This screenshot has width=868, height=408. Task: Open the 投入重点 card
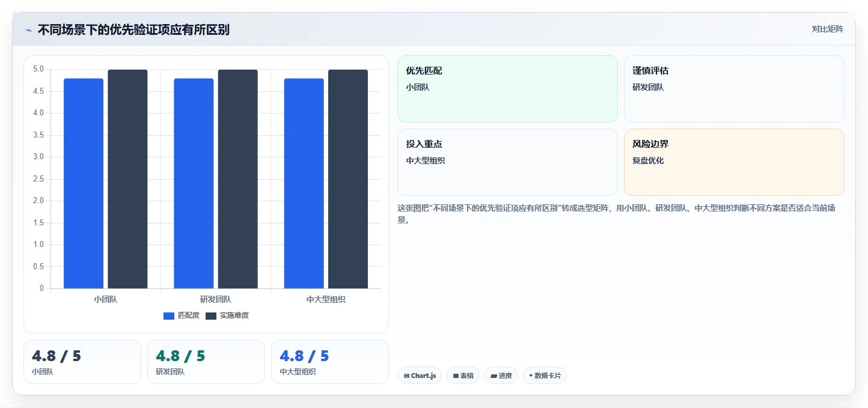pos(507,162)
